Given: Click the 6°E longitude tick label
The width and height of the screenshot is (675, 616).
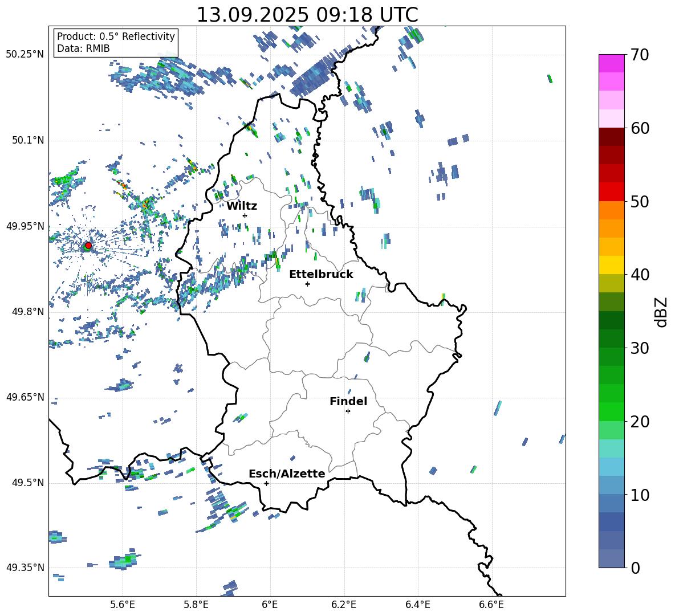Looking at the screenshot, I should point(270,604).
